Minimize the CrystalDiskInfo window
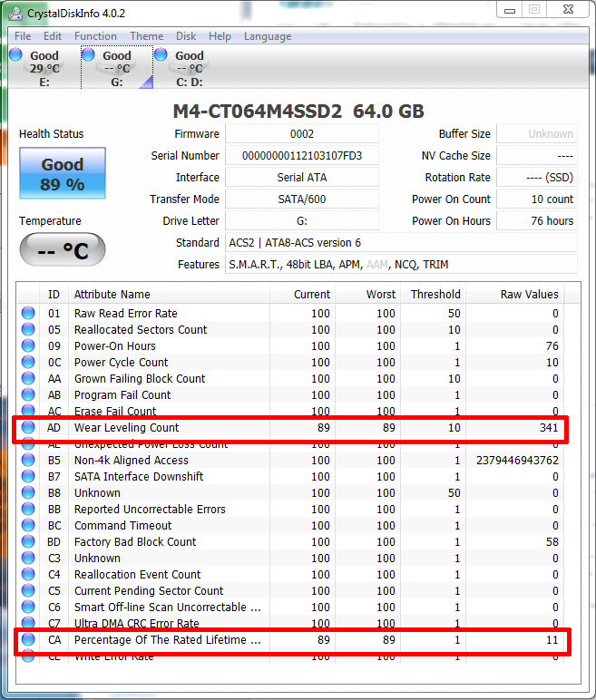The height and width of the screenshot is (700, 596). point(509,10)
